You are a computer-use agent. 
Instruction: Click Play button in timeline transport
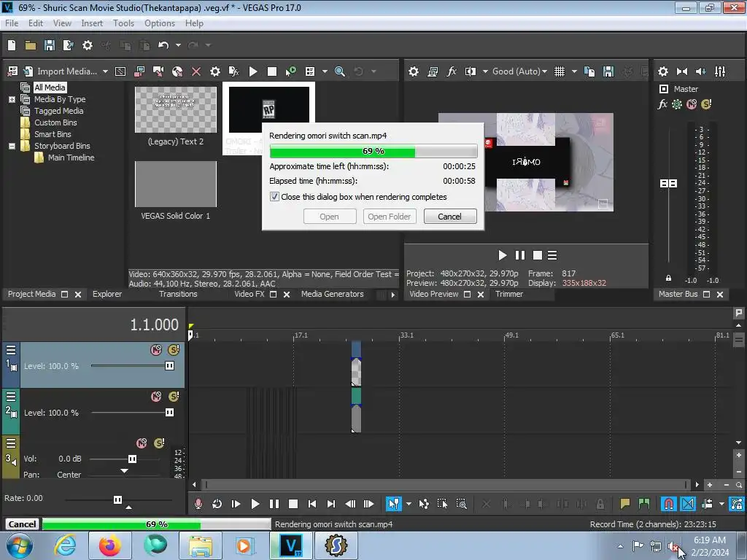(255, 504)
